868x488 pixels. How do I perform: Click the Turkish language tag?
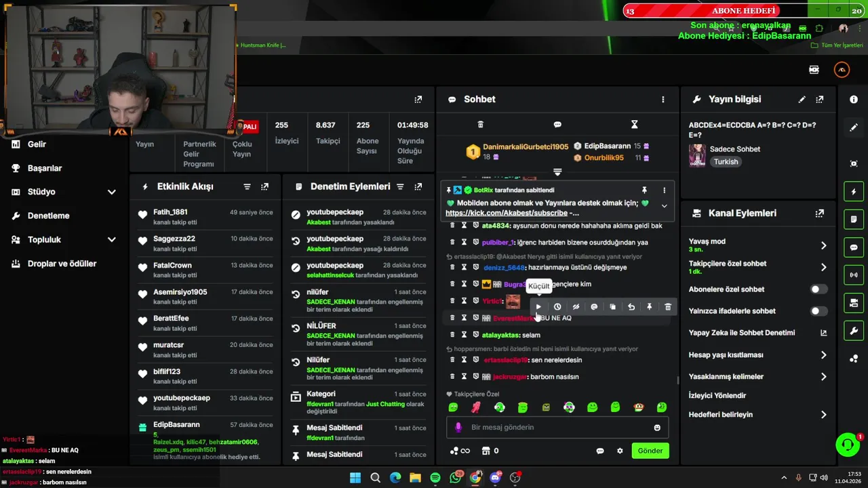tap(726, 162)
